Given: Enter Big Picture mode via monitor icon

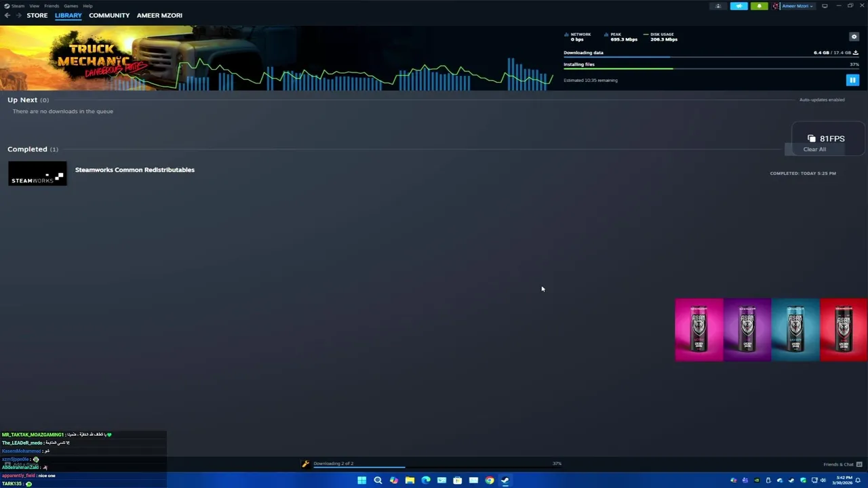Looking at the screenshot, I should point(825,6).
